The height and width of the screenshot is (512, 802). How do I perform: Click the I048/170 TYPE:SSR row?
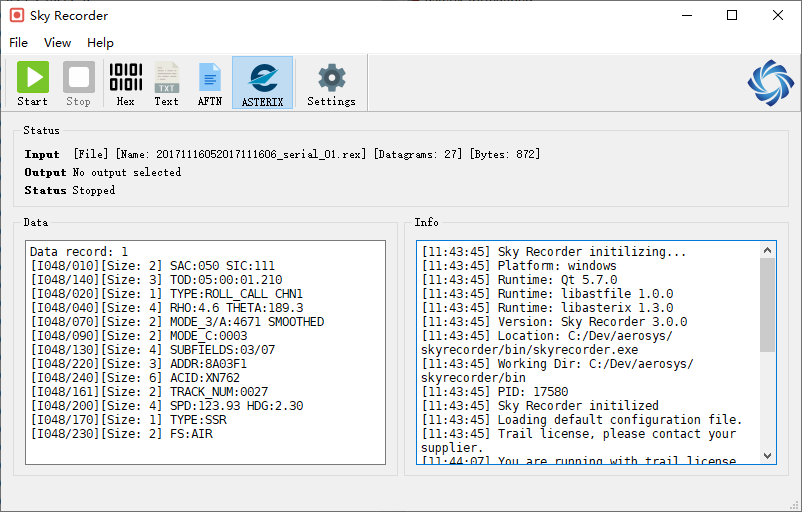128,419
